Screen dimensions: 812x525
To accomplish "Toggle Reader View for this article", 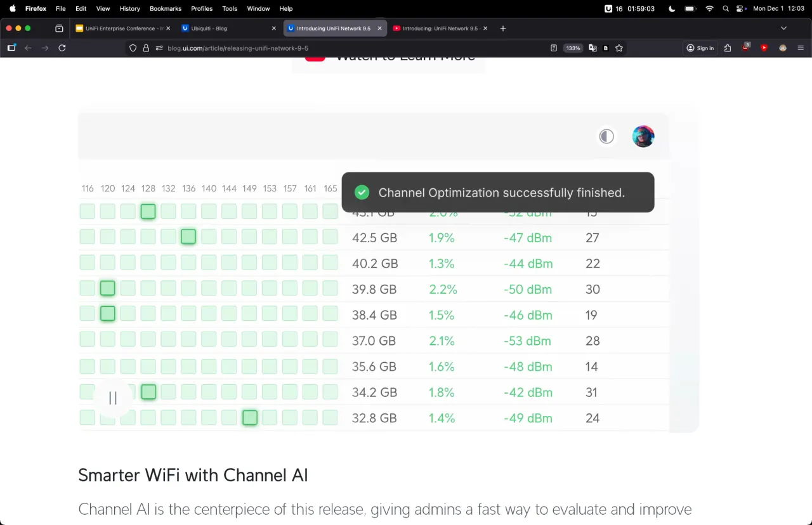I will (554, 48).
